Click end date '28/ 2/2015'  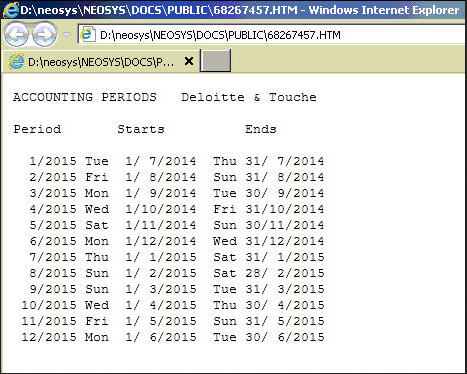tap(285, 273)
